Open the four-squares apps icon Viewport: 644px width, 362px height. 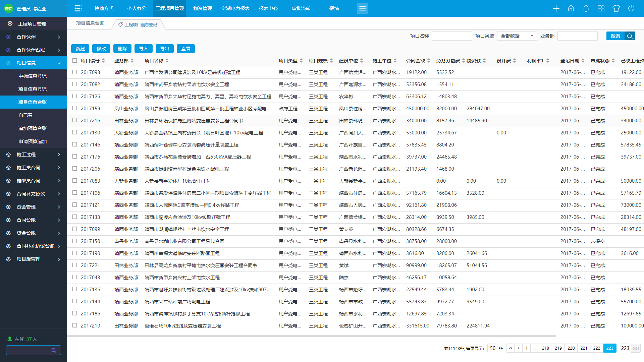601,8
